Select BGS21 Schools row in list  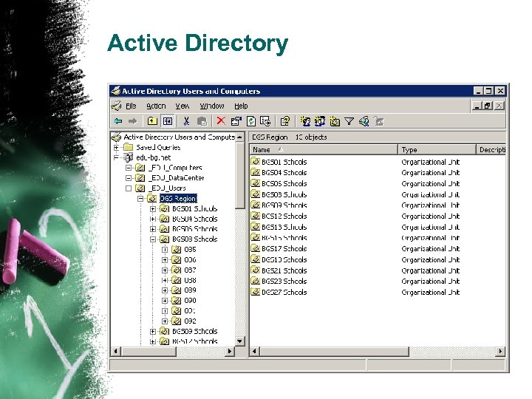(284, 270)
